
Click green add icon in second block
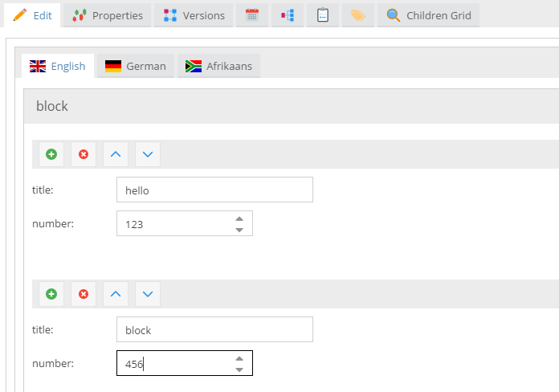[x=51, y=294]
